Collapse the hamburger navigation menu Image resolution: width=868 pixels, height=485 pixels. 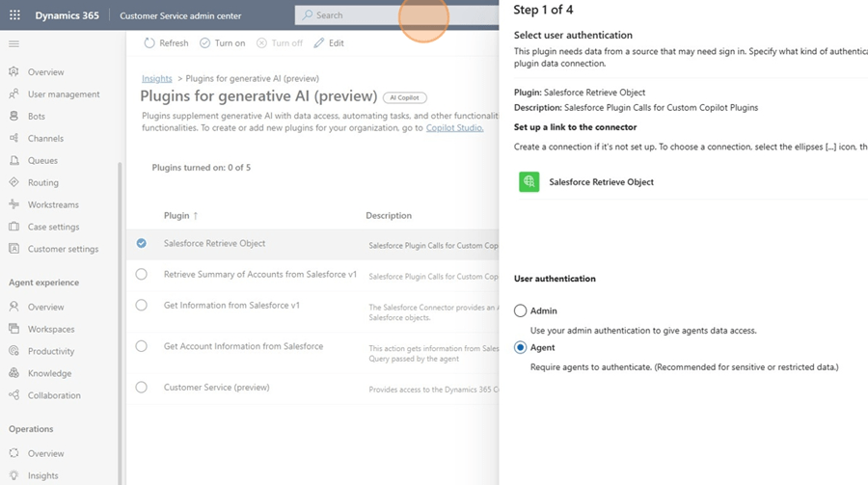pyautogui.click(x=14, y=44)
